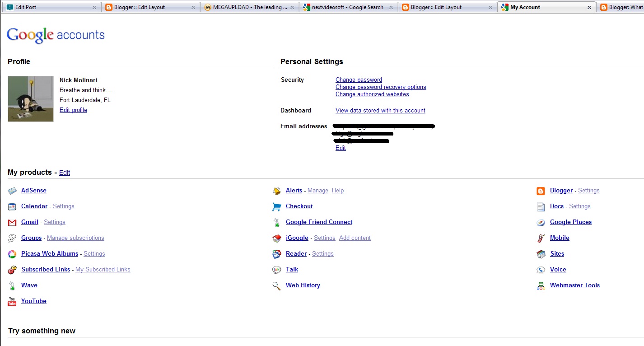Viewport: 644px width, 346px height.
Task: Click the Web History magnifier icon
Action: tap(277, 285)
